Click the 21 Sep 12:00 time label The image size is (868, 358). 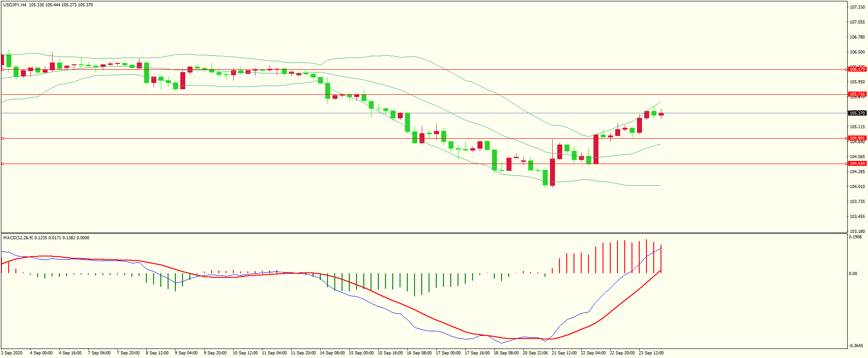pyautogui.click(x=564, y=353)
